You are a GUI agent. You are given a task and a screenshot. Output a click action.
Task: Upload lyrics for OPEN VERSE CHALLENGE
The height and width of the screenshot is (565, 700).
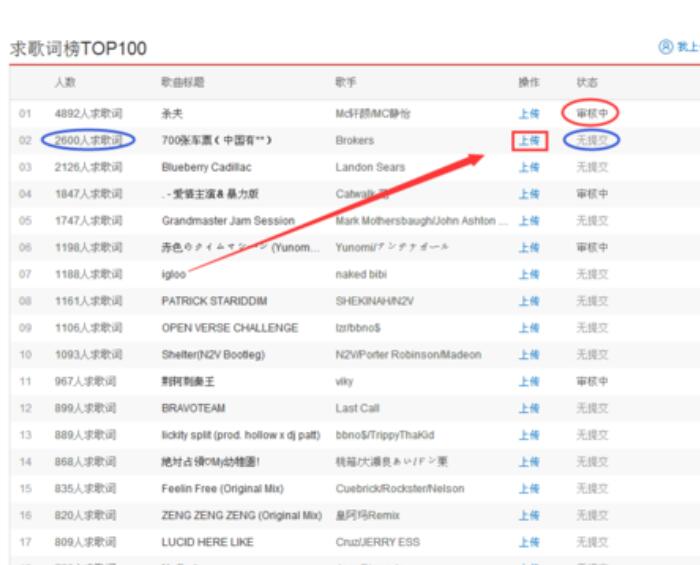[528, 328]
